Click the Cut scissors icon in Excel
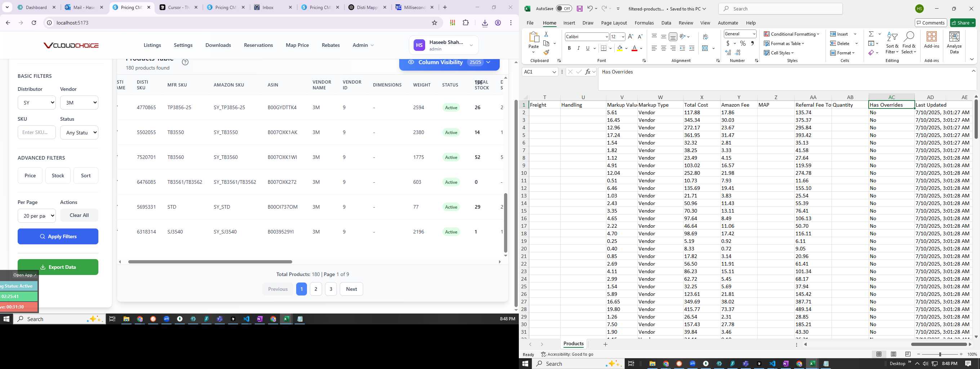The width and height of the screenshot is (980, 369). 546,34
